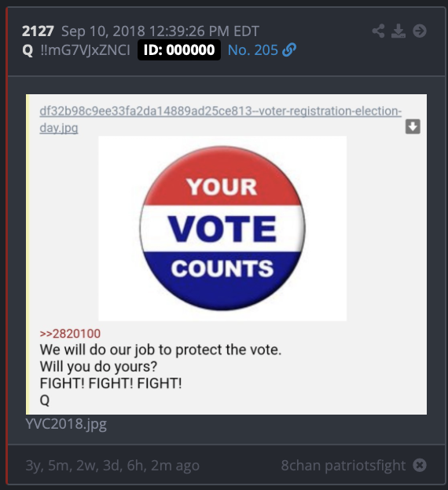448x490 pixels.
Task: Open the YVC2018.jpg file name
Action: click(66, 424)
